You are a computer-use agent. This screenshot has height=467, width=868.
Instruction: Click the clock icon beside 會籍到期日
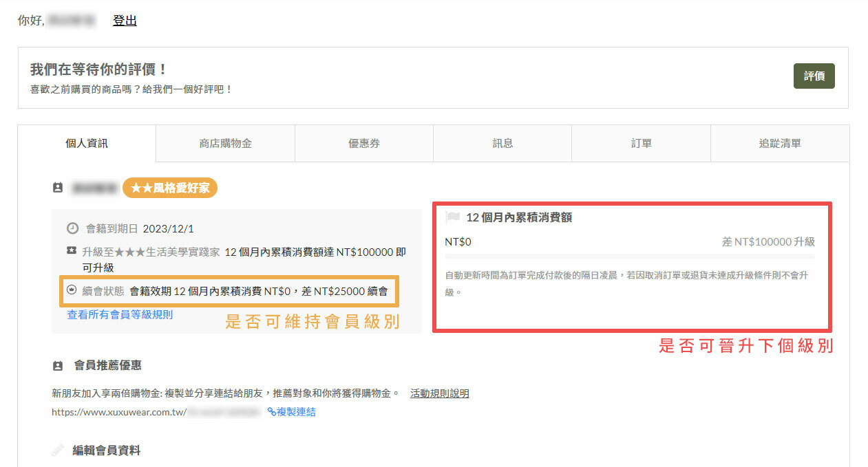click(x=72, y=228)
